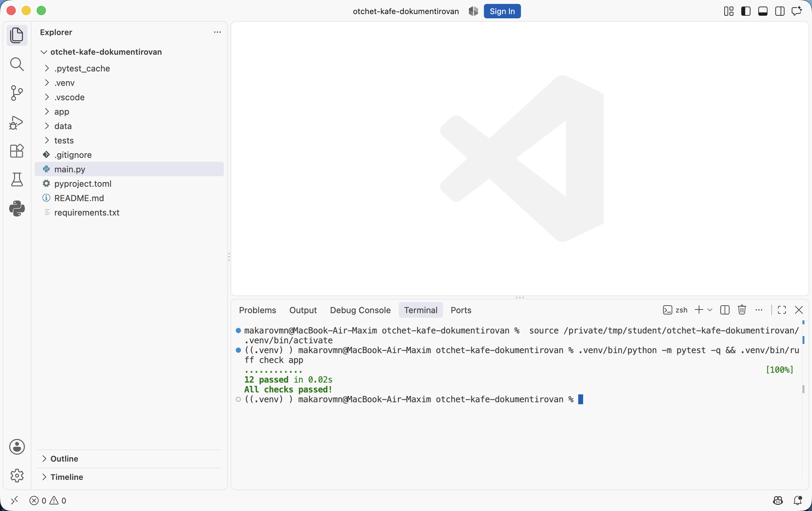Select the zsh terminal instance
812x511 pixels.
(675, 310)
